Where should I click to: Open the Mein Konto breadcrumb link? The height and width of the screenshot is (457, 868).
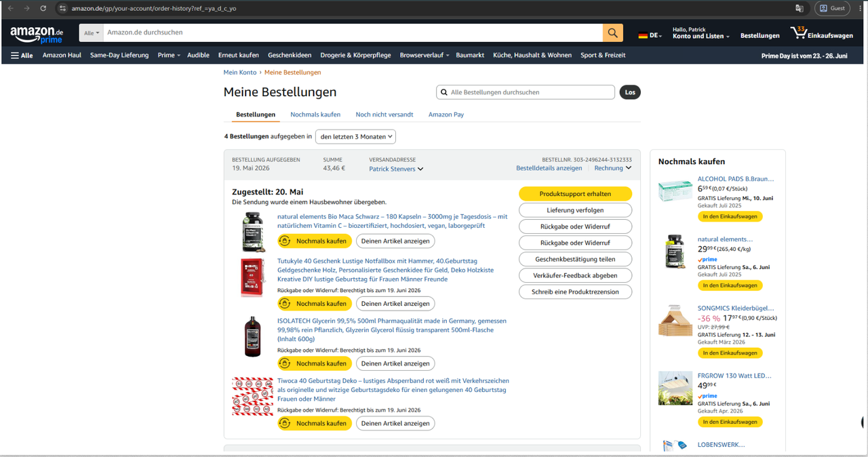click(240, 73)
